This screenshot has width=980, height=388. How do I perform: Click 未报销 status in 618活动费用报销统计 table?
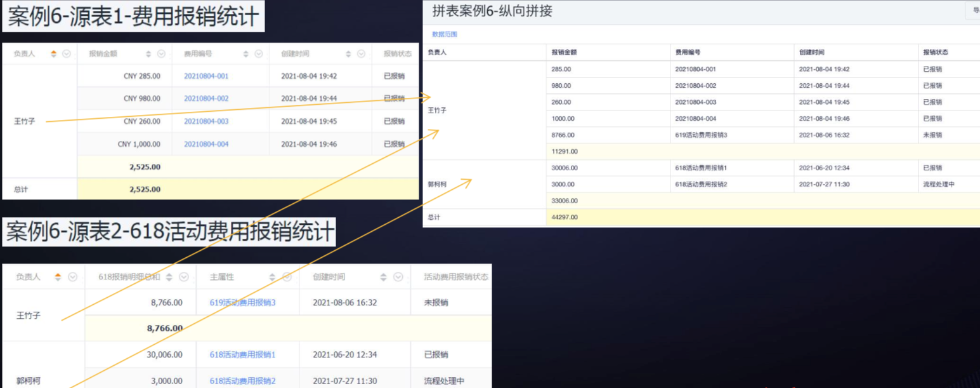(x=435, y=303)
